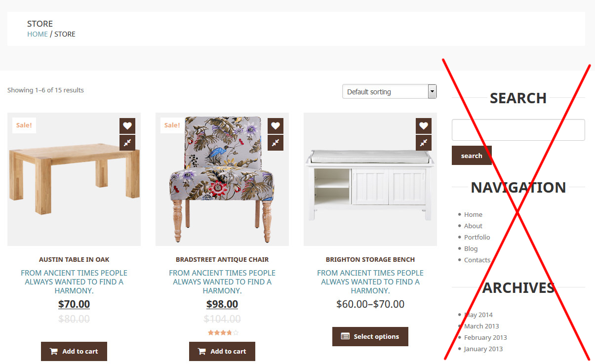595x364 pixels.
Task: Add Austin Table in Oak to cart
Action: pos(74,352)
